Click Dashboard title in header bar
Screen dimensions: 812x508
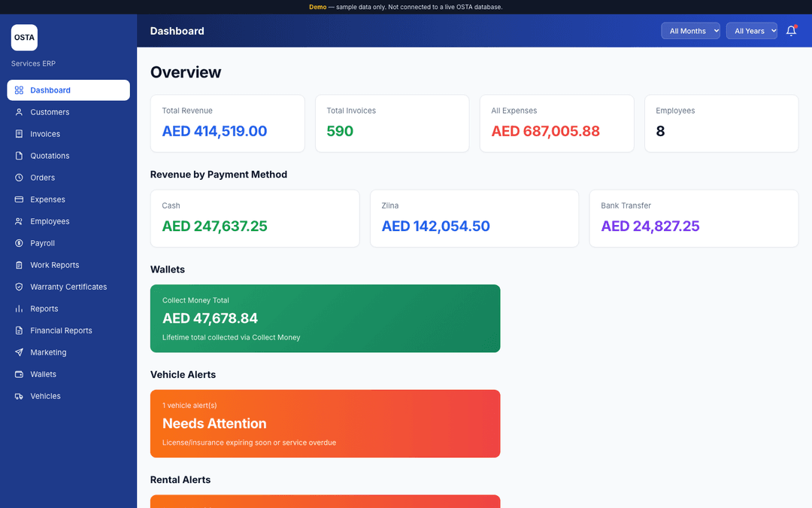click(177, 31)
